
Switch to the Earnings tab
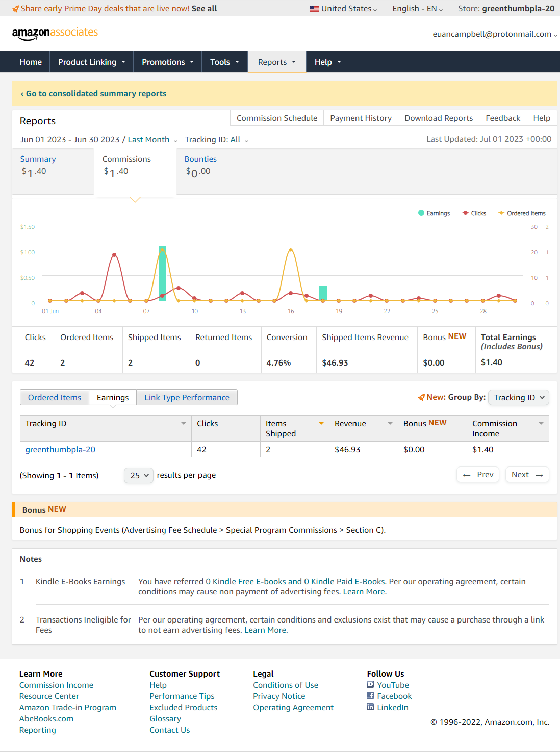pyautogui.click(x=113, y=397)
